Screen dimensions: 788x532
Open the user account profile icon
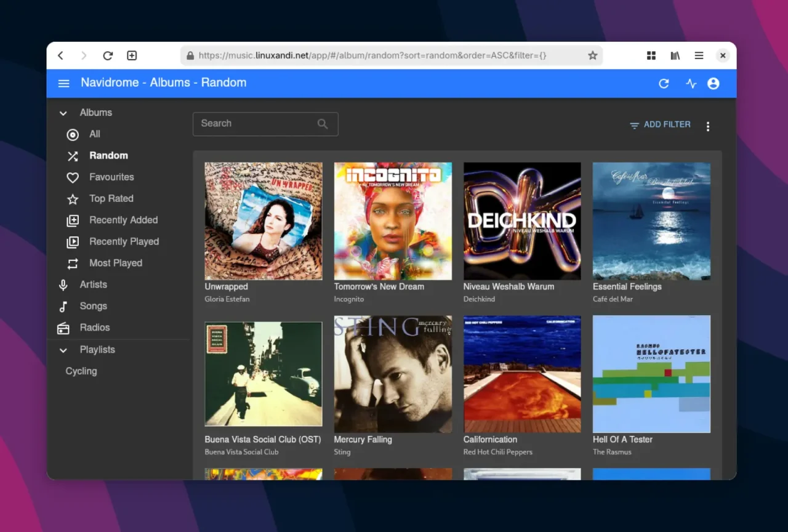(x=714, y=84)
